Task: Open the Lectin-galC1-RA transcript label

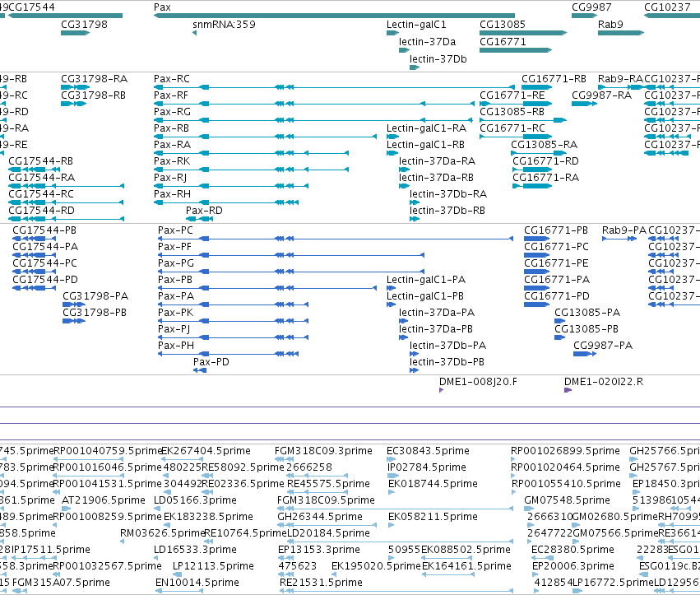Action: 426,128
